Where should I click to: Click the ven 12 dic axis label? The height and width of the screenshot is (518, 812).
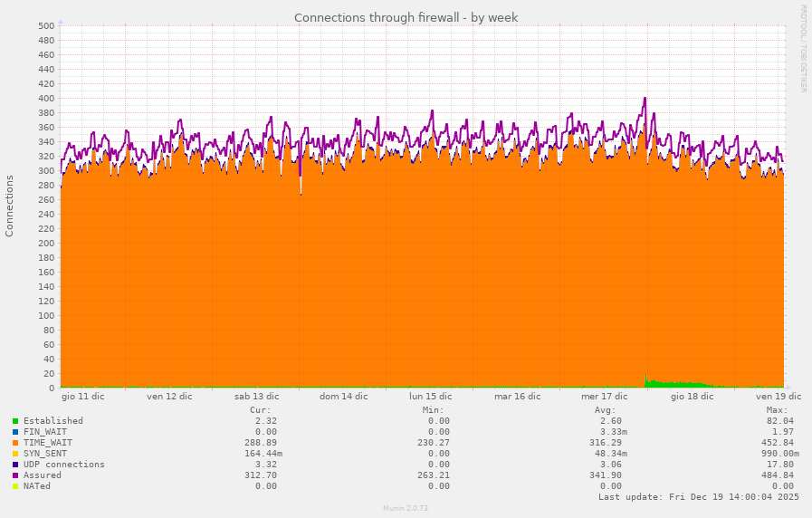169,397
